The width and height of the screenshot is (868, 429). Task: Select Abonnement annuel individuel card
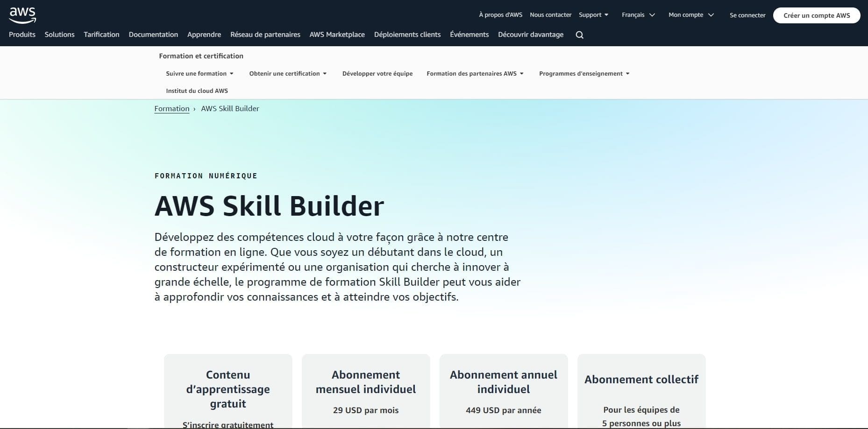504,391
